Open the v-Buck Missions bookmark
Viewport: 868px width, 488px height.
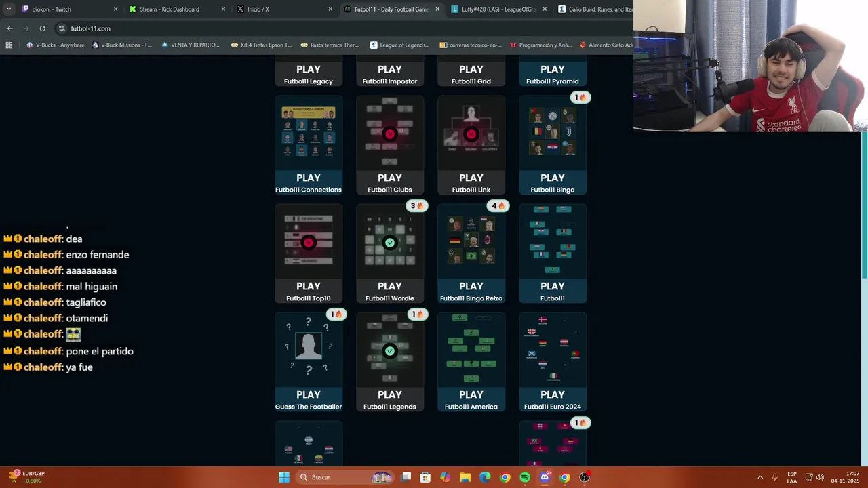click(x=121, y=45)
